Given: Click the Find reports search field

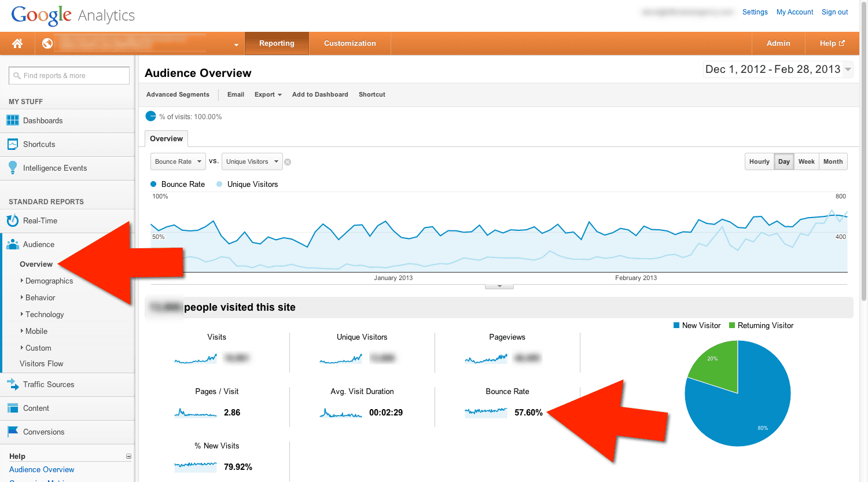Looking at the screenshot, I should [69, 76].
